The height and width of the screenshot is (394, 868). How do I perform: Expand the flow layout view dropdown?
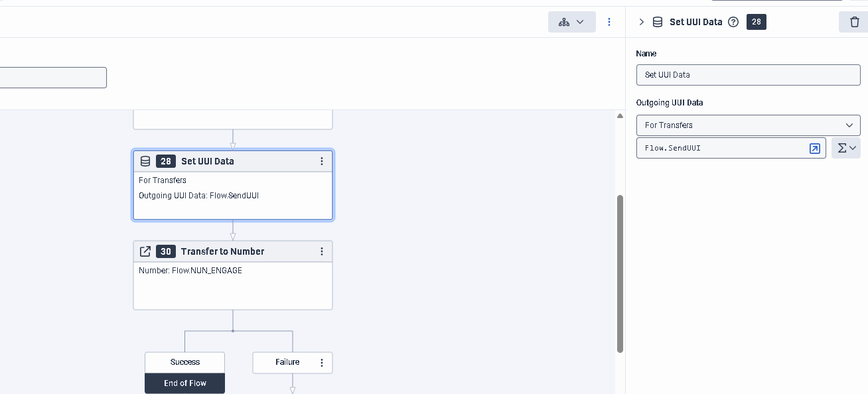pos(571,22)
